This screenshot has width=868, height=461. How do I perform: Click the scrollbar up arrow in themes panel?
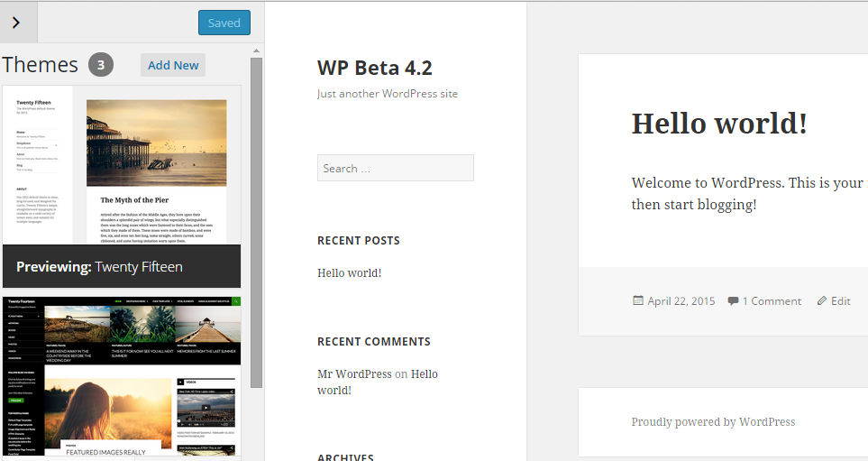pos(256,51)
